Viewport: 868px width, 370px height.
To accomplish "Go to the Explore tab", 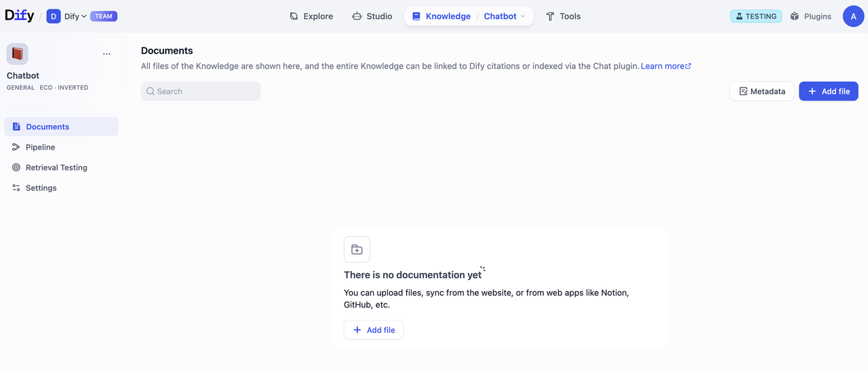I will tap(311, 16).
